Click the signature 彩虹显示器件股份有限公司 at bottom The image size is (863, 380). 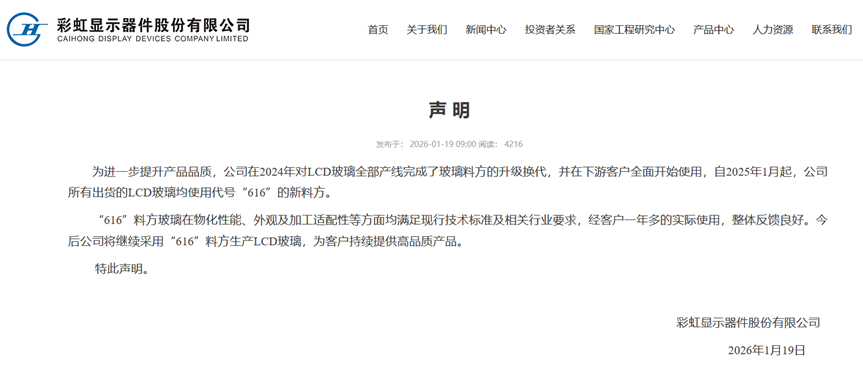tap(748, 323)
